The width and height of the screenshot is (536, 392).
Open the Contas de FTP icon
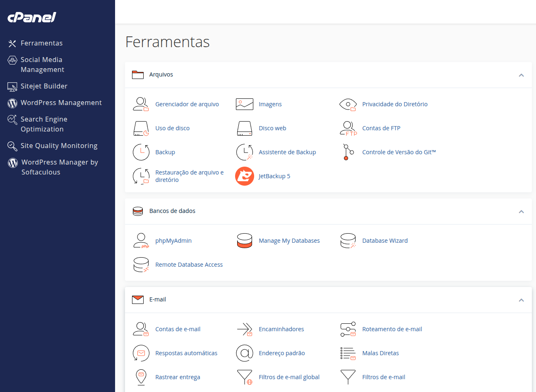tap(348, 128)
